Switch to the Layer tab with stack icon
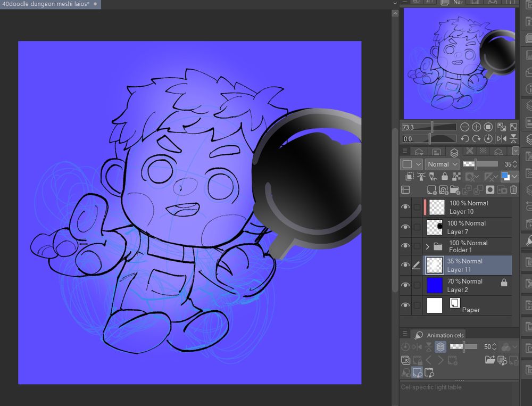 [454, 152]
